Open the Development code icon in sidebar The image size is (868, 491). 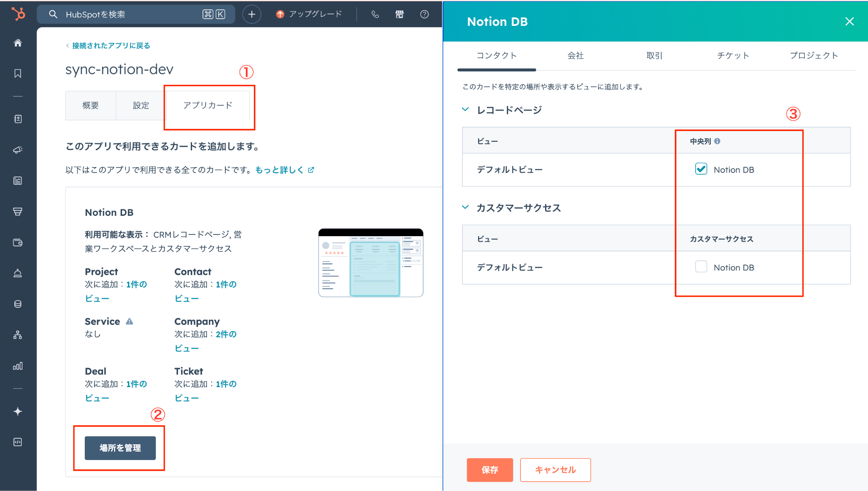18,442
